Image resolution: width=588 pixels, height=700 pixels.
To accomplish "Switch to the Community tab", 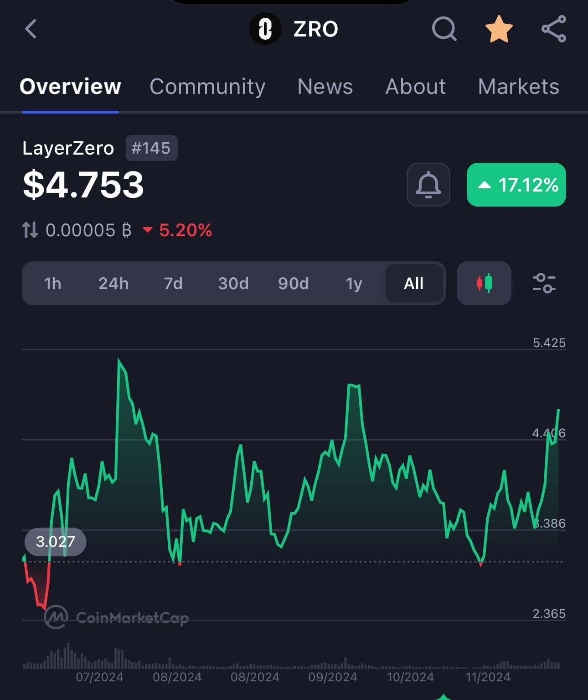I will pos(207,87).
